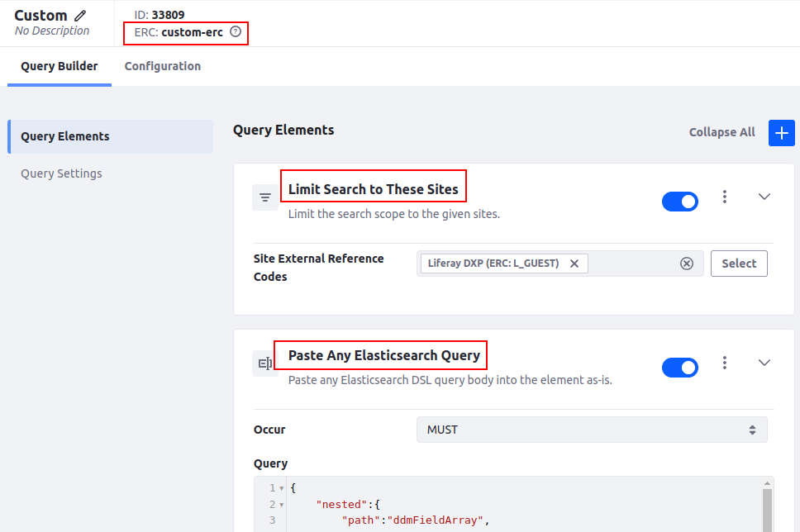The width and height of the screenshot is (800, 532).
Task: Click the icon beside Paste Any Elasticsearch Query
Action: click(x=265, y=363)
